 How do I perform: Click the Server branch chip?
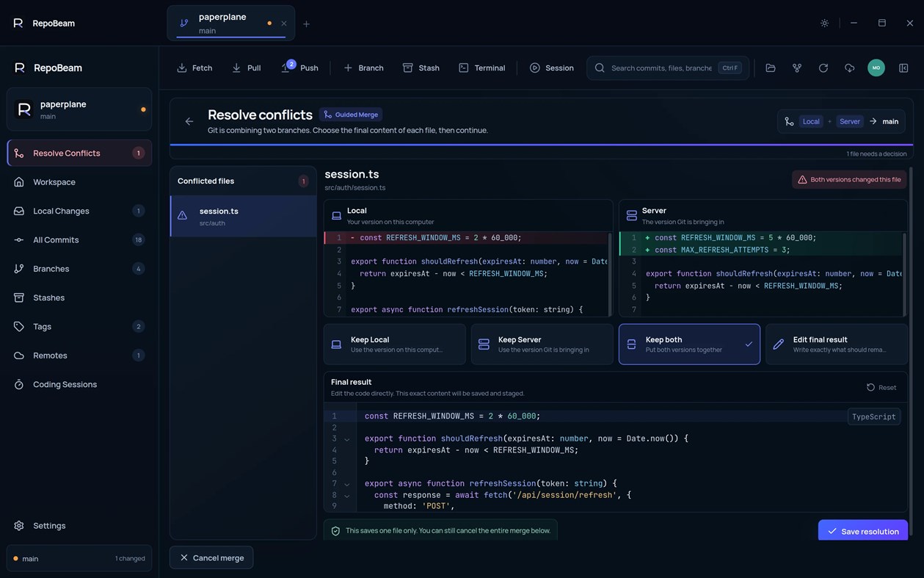(850, 121)
